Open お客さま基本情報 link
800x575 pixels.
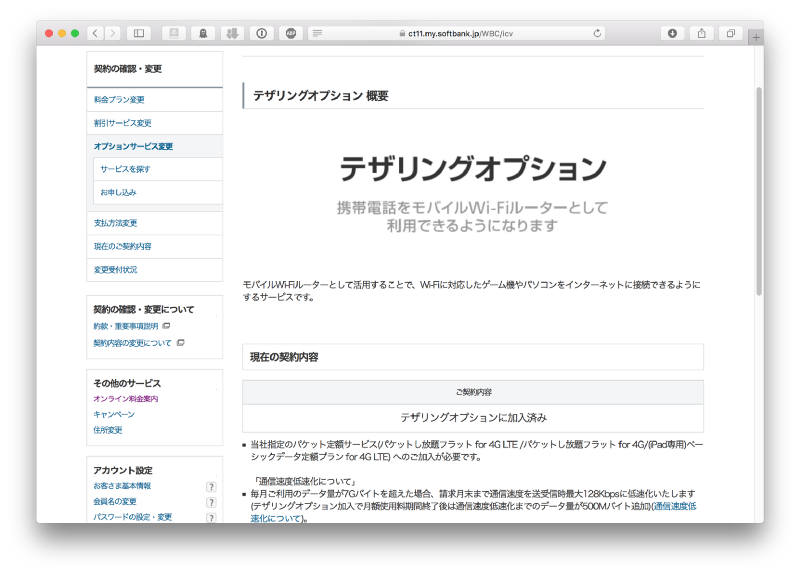click(122, 486)
